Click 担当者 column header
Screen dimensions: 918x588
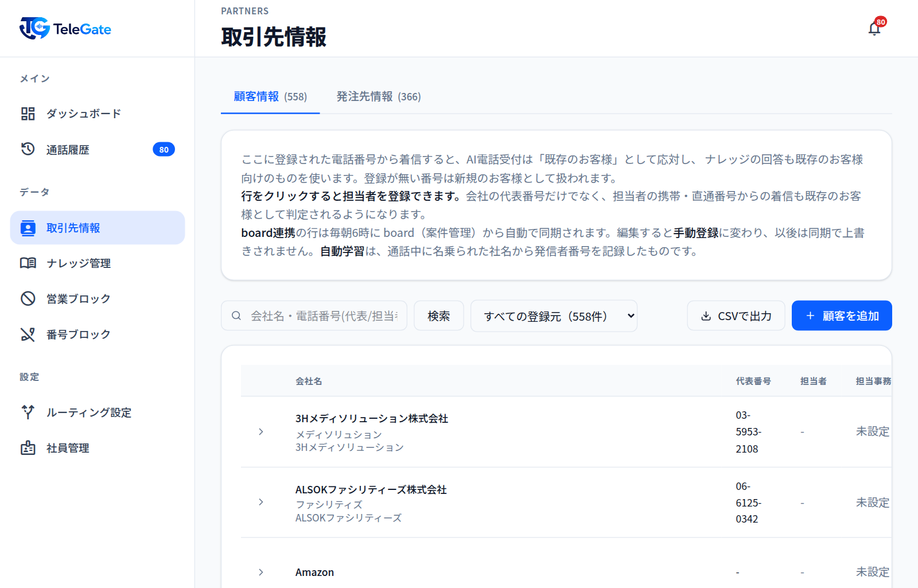point(814,381)
